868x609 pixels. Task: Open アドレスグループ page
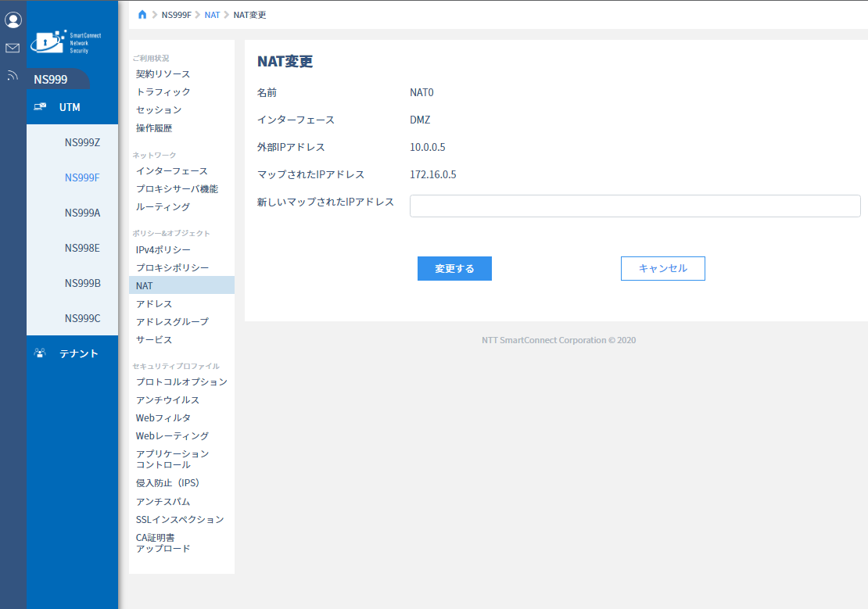click(172, 321)
